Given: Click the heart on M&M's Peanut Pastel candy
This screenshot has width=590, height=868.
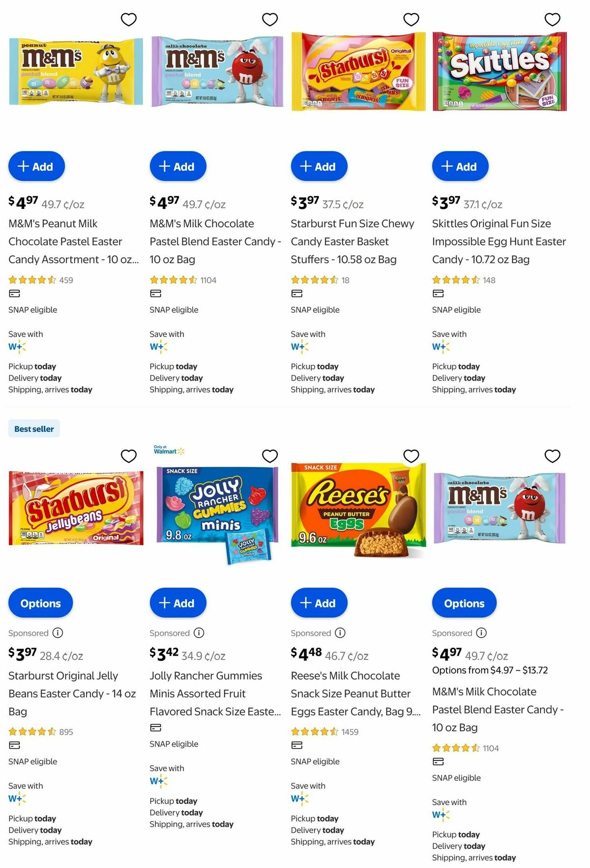Looking at the screenshot, I should tap(128, 19).
